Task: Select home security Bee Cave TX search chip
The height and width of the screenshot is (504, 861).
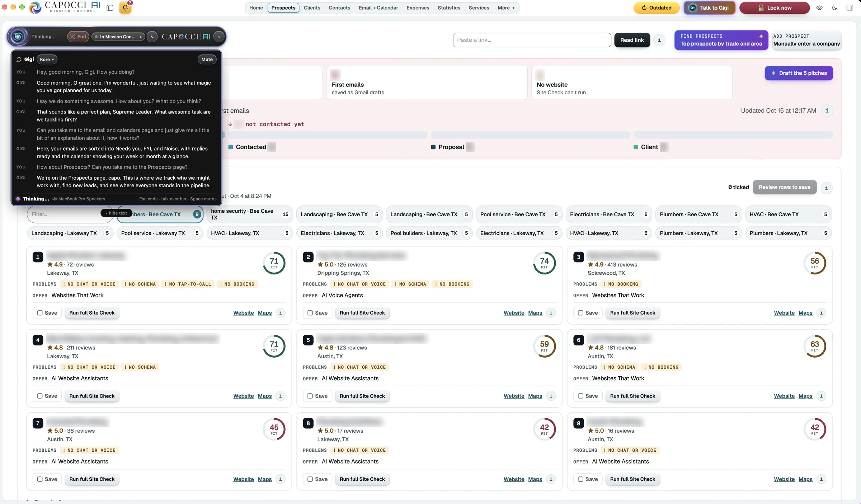Action: tap(249, 214)
